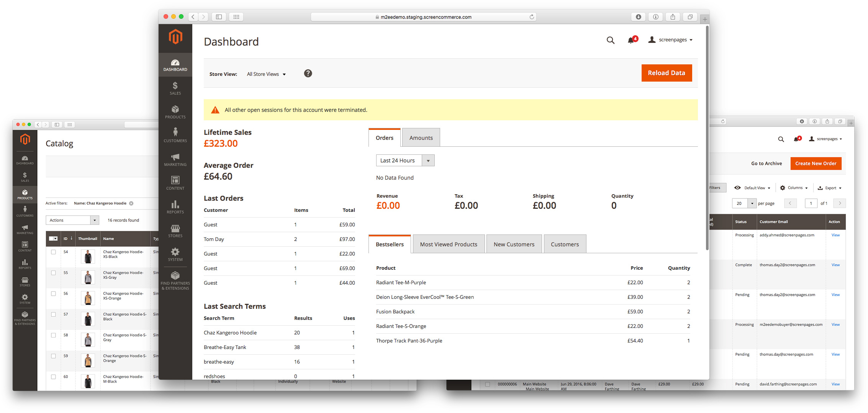The width and height of the screenshot is (868, 413).
Task: Open Marketing menu in front window sidebar
Action: click(175, 160)
